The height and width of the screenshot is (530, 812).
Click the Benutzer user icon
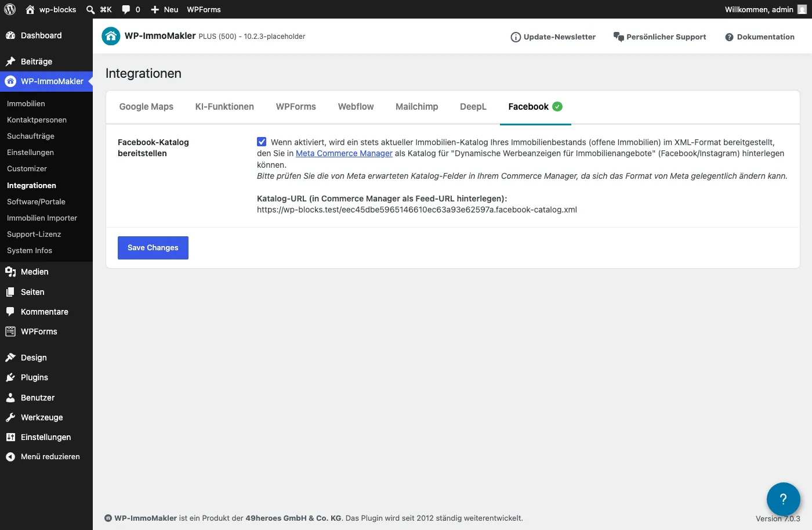(x=10, y=398)
